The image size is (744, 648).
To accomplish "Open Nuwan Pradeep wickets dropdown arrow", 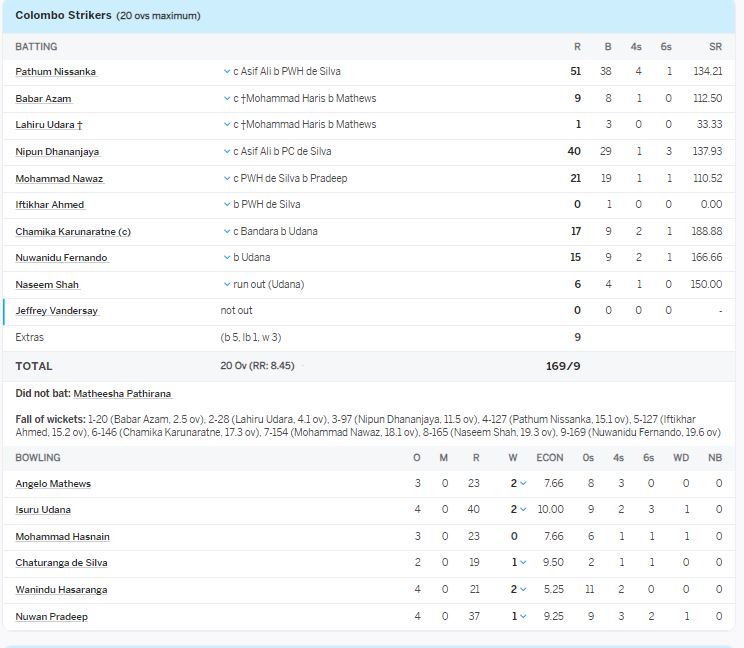I will [522, 617].
